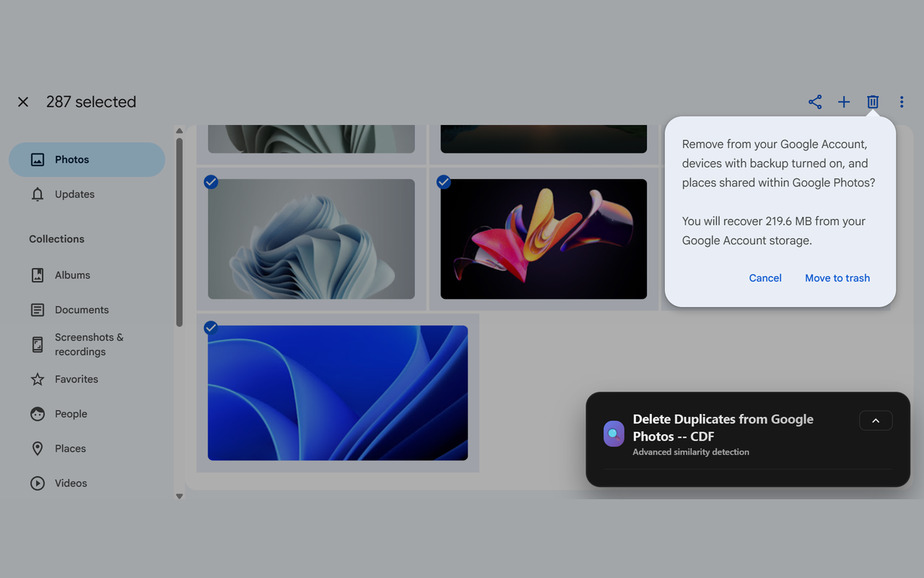Click the sidebar scroll down arrow

point(179,496)
